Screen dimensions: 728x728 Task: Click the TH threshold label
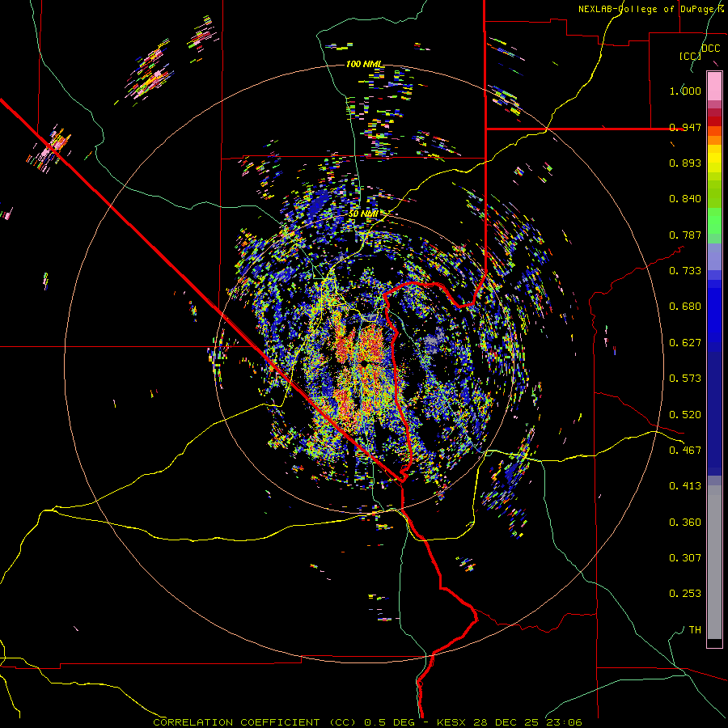point(695,630)
